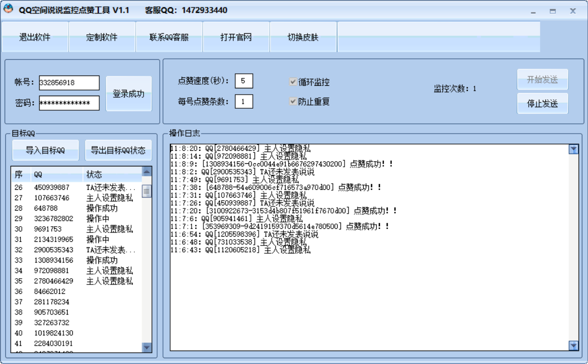Click 导入目标QQ button
Image resolution: width=588 pixels, height=364 pixels.
point(45,150)
